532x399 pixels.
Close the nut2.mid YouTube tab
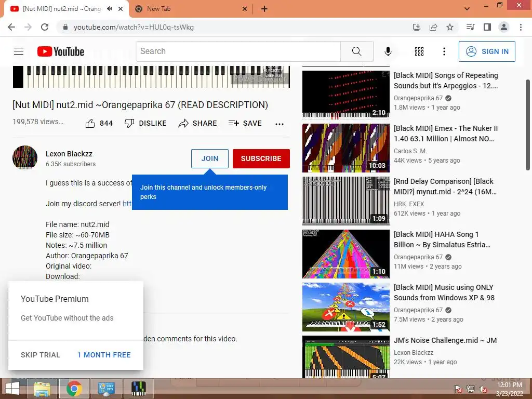point(121,9)
